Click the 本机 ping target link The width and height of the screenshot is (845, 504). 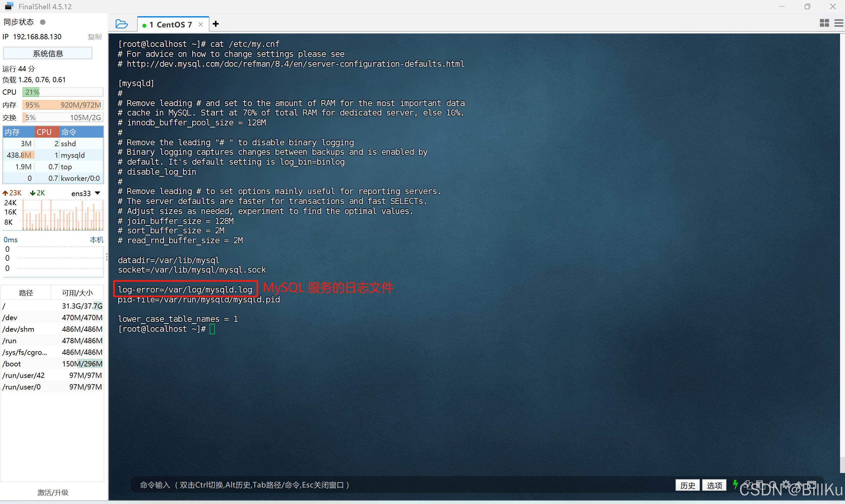click(x=96, y=240)
